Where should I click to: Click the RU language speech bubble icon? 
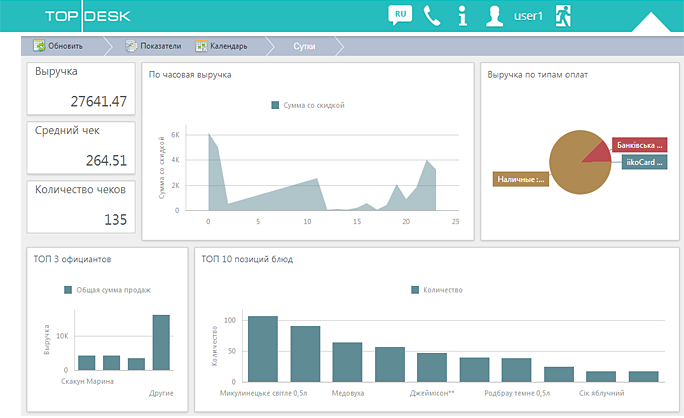[400, 15]
